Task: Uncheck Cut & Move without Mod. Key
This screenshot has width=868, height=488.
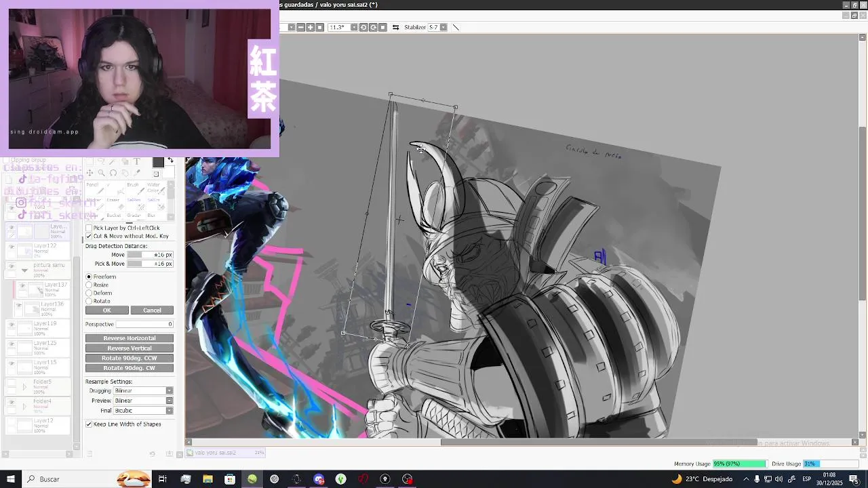Action: [x=89, y=236]
